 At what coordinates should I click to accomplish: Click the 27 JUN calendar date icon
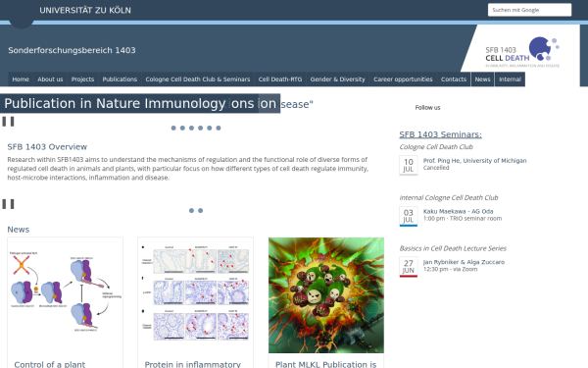(409, 267)
